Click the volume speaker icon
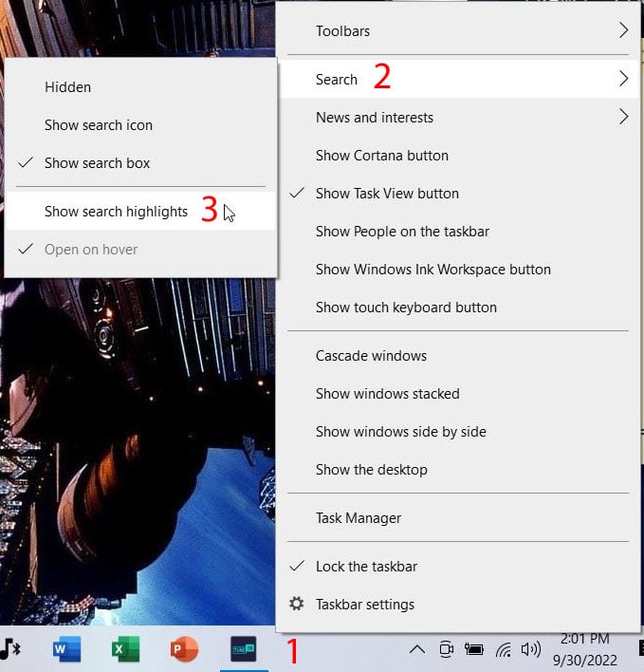Screen dimensions: 644x672 [x=530, y=650]
